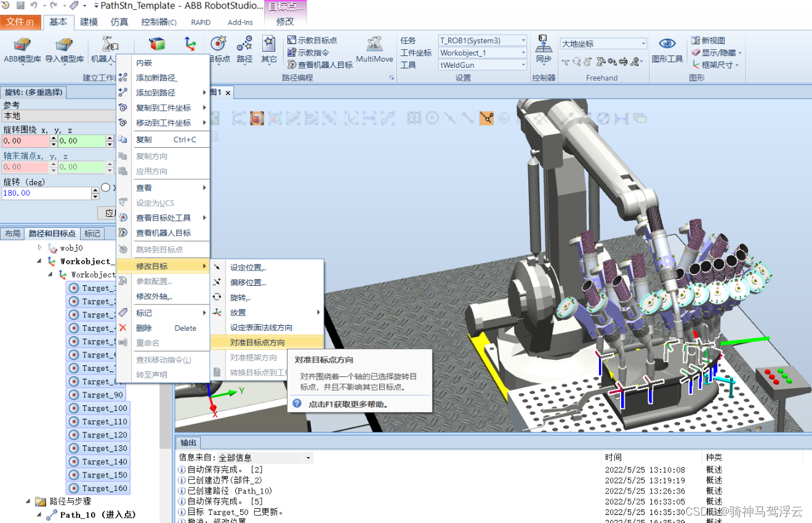Open the ABB模型库 library
Viewport: 812px width, 523px height.
pos(22,51)
